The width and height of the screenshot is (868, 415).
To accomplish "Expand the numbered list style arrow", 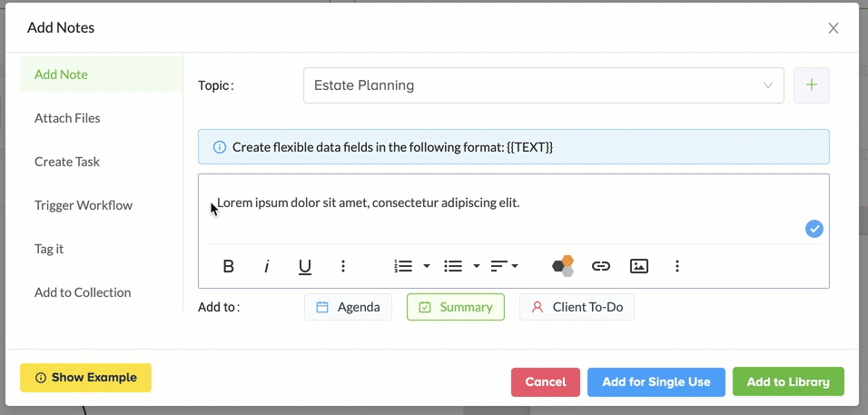I will coord(427,266).
